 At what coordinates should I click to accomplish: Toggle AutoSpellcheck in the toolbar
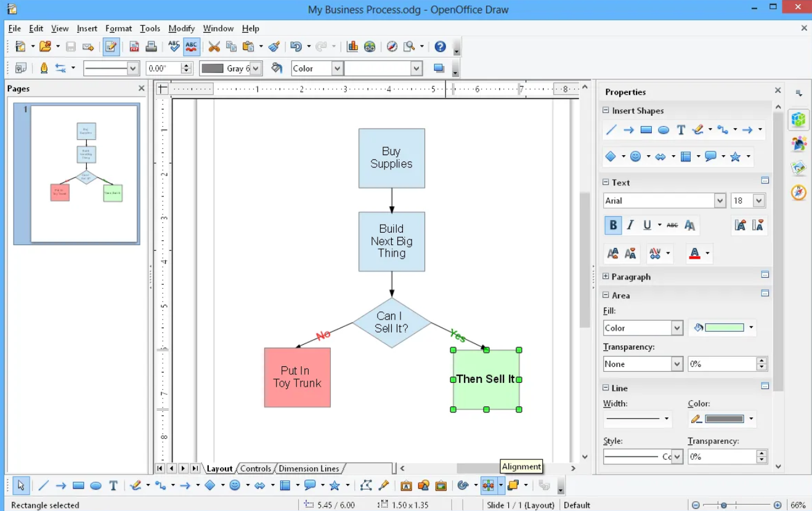pyautogui.click(x=192, y=47)
